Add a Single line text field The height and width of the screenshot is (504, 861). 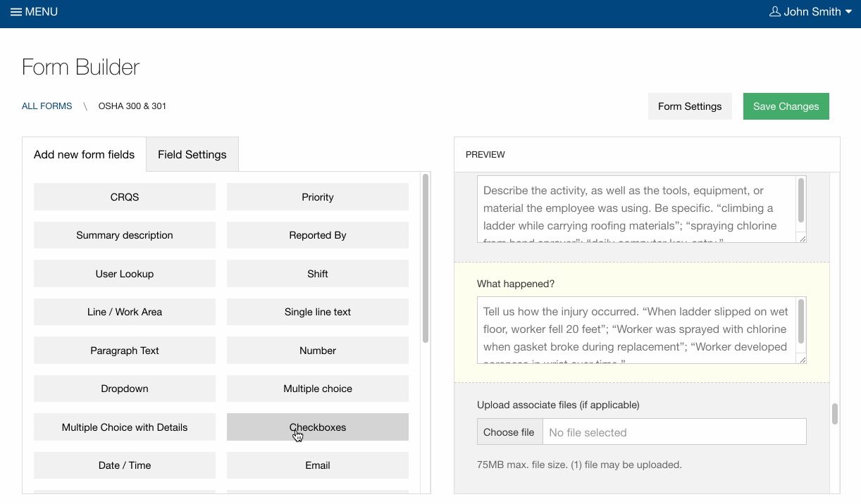click(318, 312)
